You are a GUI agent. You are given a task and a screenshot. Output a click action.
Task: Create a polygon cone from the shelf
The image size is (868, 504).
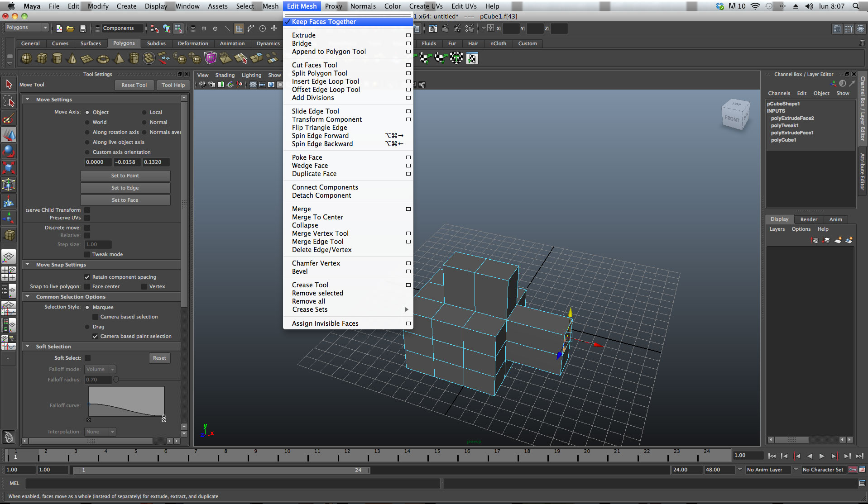tap(72, 58)
